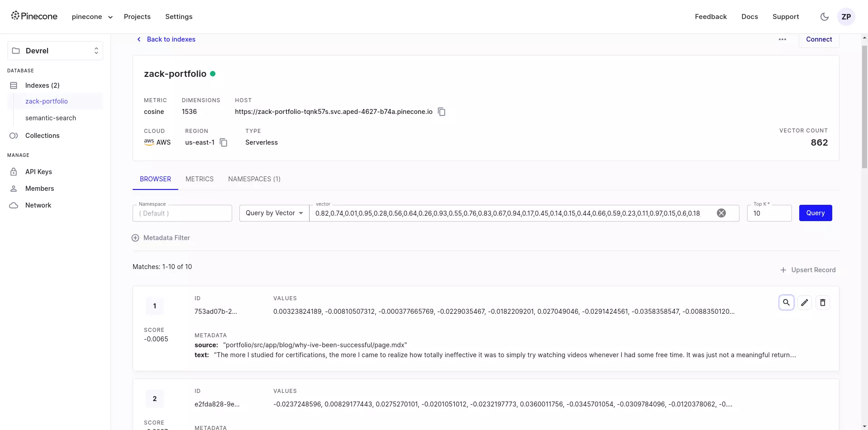Delete record 1 with trash icon
This screenshot has height=430, width=868.
(822, 302)
